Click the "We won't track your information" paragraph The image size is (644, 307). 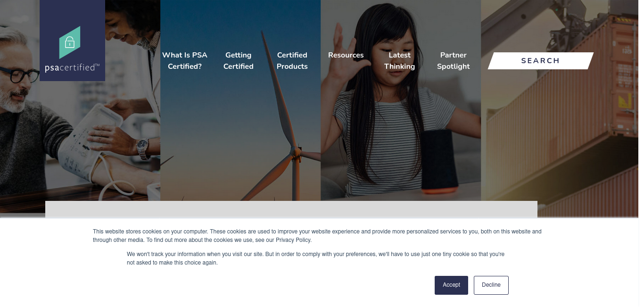pyautogui.click(x=316, y=258)
